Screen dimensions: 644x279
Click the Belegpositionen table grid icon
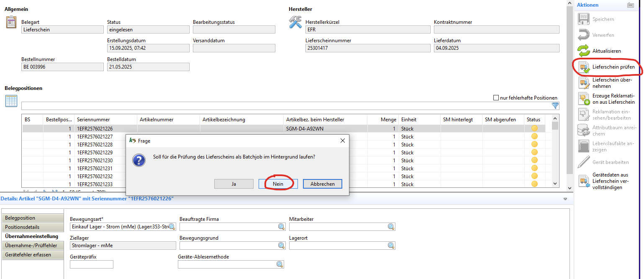point(11,101)
